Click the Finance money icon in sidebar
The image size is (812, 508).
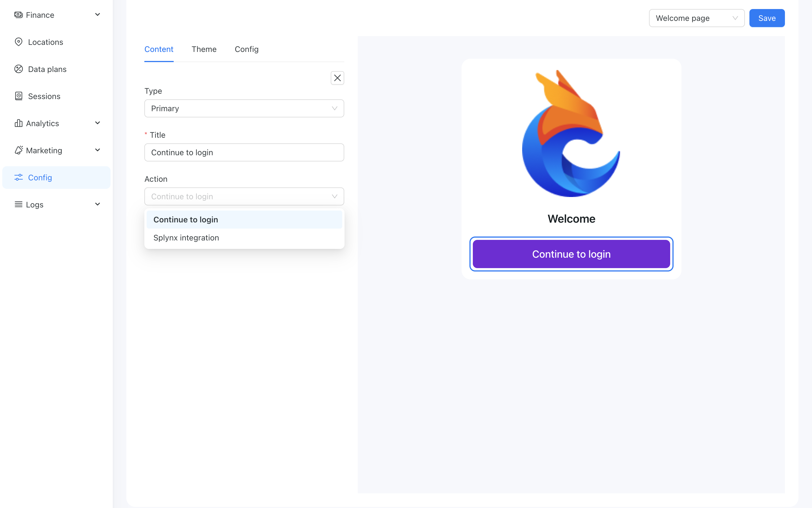point(18,15)
